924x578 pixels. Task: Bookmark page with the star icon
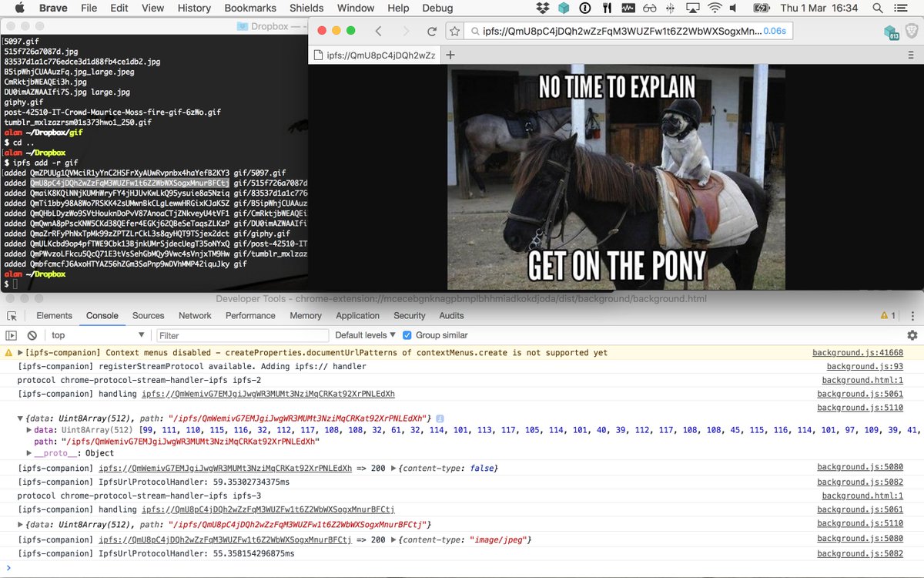[x=455, y=32]
